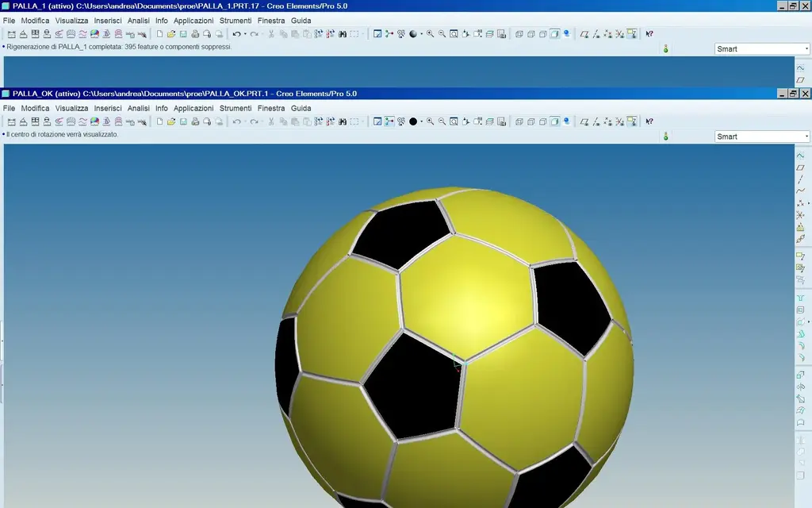Select the Extrude tool on right toolbar
Screen dimensions: 812x508
point(800,375)
